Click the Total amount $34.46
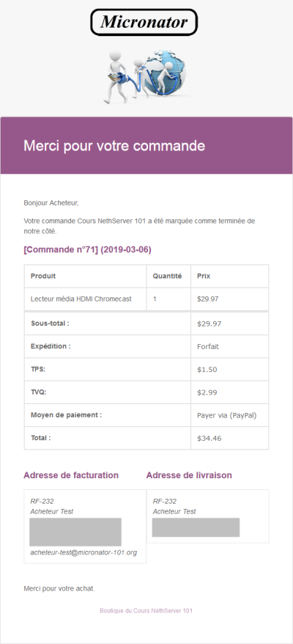 point(209,438)
